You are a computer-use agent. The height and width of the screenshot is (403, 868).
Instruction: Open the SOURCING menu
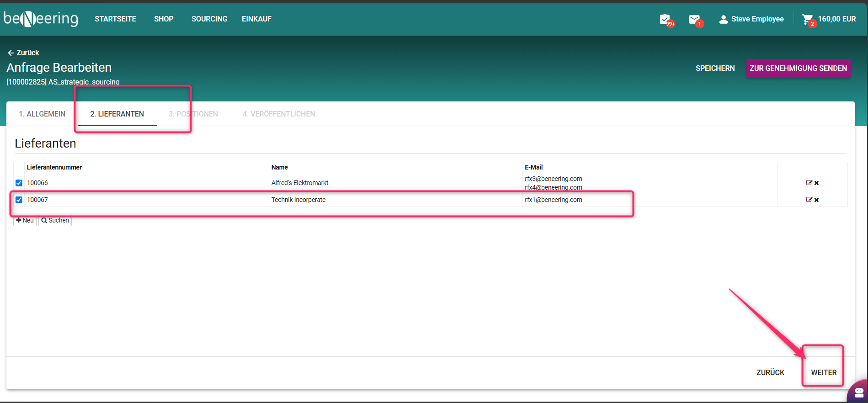(209, 19)
